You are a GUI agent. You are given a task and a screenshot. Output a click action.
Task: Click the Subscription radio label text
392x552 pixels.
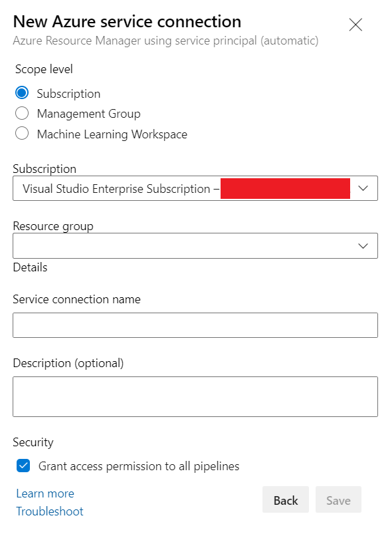click(x=68, y=94)
